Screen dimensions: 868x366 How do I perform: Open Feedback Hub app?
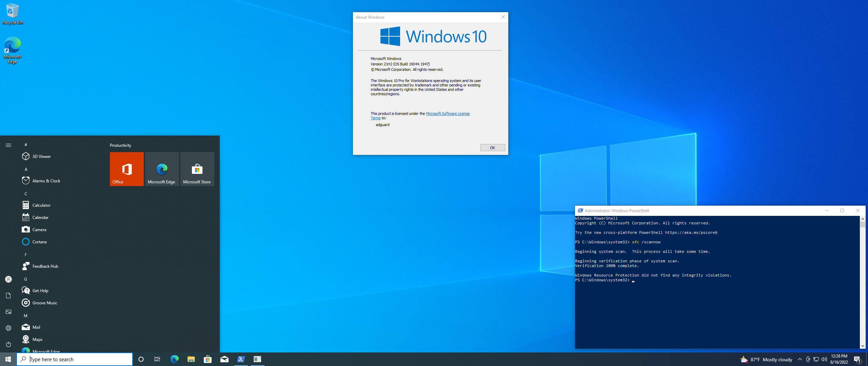[x=45, y=266]
